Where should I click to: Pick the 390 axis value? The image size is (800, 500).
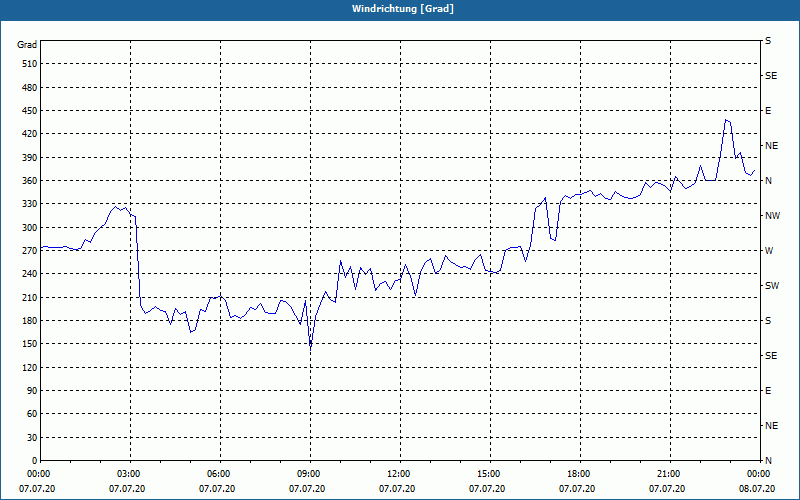30,158
